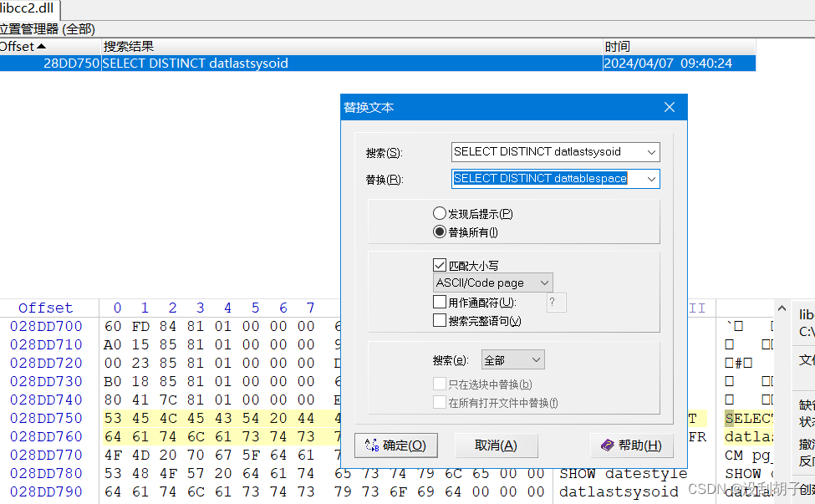This screenshot has height=504, width=815.
Task: Click the 取消(A) button
Action: pos(497,445)
